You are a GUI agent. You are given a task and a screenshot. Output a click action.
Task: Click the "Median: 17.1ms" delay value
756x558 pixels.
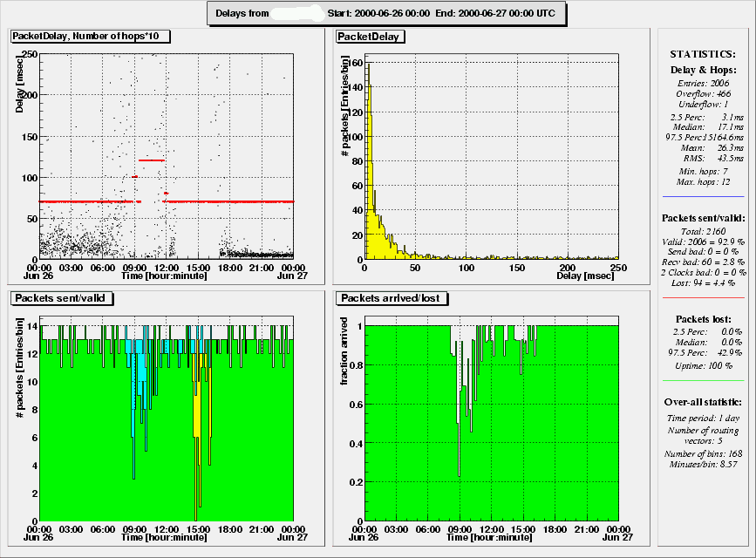703,126
